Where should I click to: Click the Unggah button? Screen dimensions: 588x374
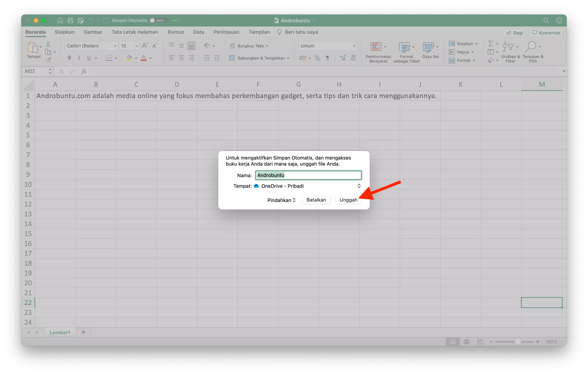coord(348,200)
